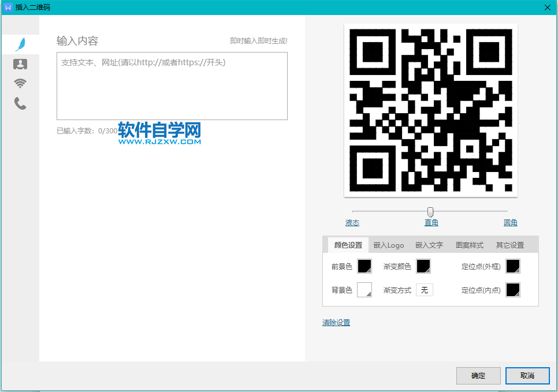Confirm with the 确定 button
Viewport: 558px width, 392px height.
coord(478,375)
